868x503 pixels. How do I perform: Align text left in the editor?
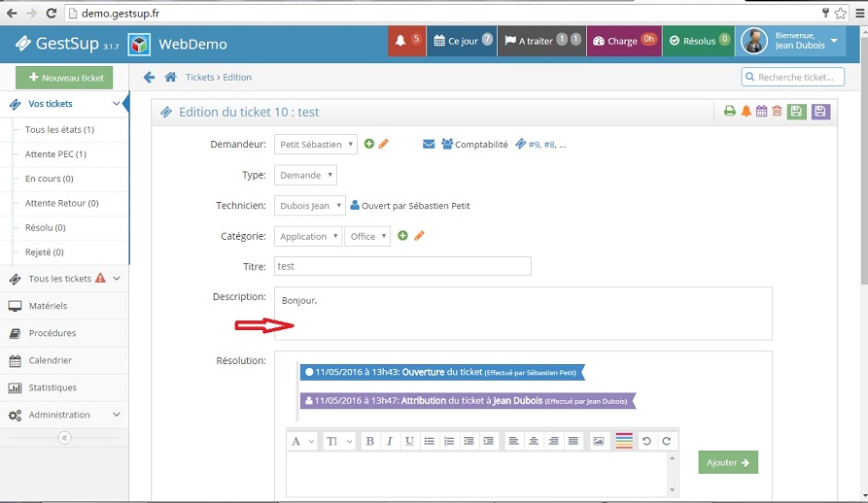(514, 441)
